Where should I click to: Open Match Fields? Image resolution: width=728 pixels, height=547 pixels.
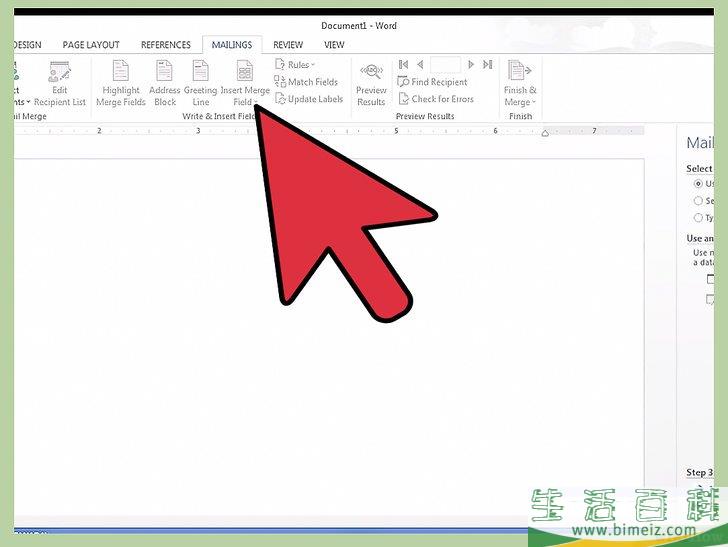click(306, 82)
